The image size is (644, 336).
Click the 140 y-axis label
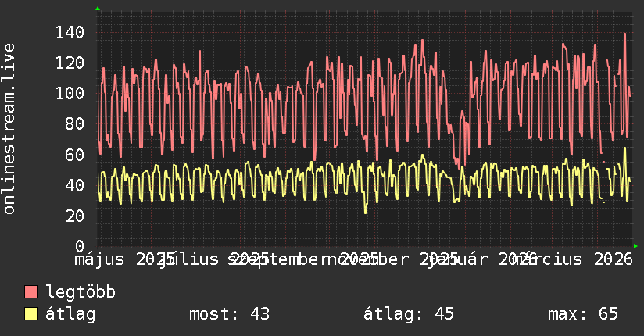(70, 32)
